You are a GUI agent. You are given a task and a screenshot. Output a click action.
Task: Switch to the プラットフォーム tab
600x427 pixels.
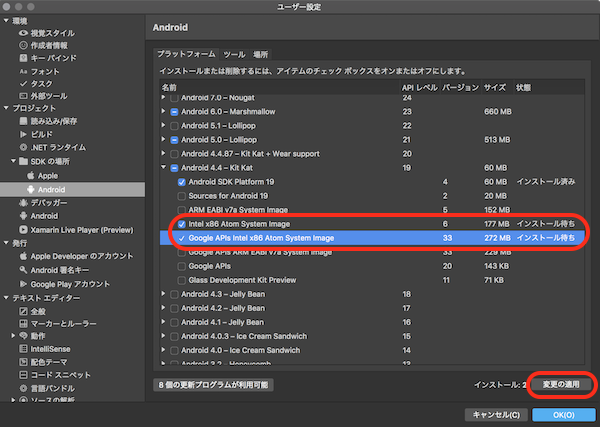click(186, 54)
